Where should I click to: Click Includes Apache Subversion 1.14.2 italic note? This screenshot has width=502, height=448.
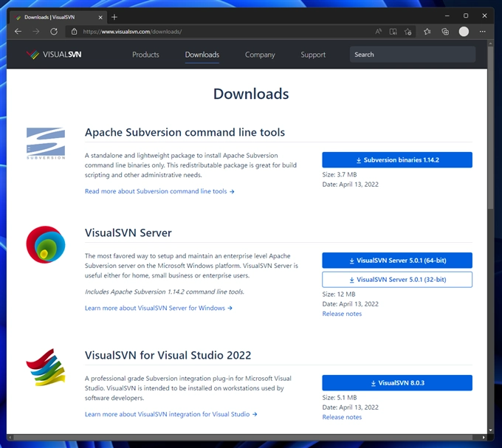tap(164, 292)
